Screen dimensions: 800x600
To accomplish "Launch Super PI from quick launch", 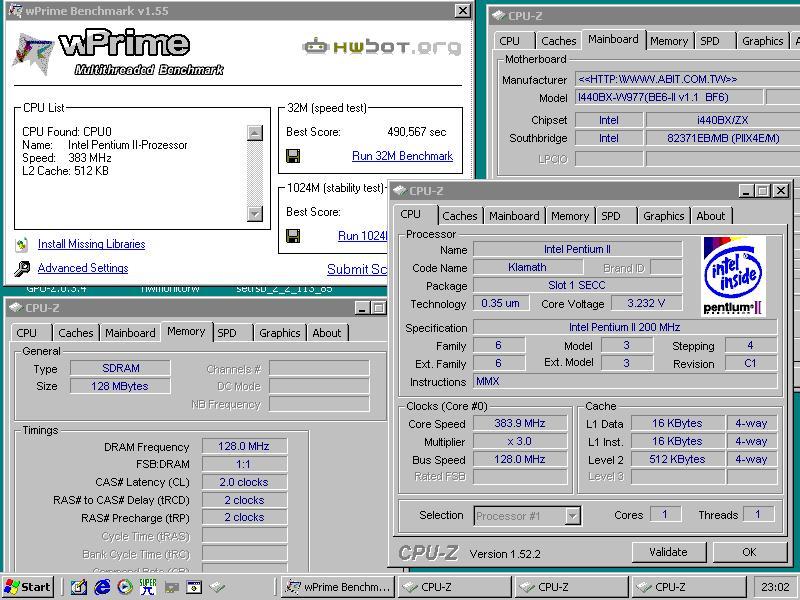I will (x=147, y=587).
